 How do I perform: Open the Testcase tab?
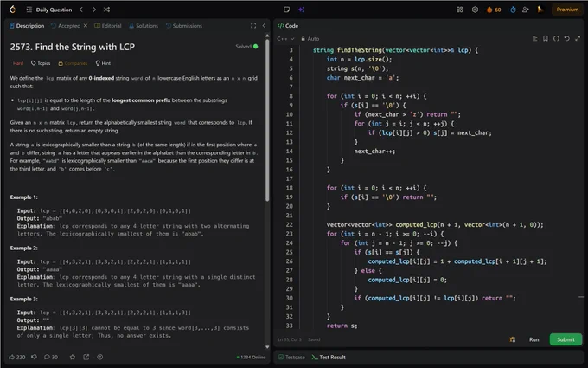(291, 357)
